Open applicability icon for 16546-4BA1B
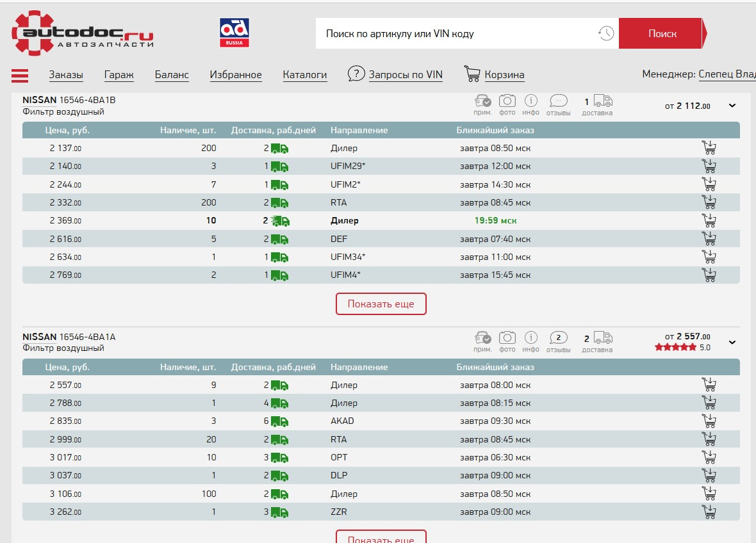 click(482, 101)
